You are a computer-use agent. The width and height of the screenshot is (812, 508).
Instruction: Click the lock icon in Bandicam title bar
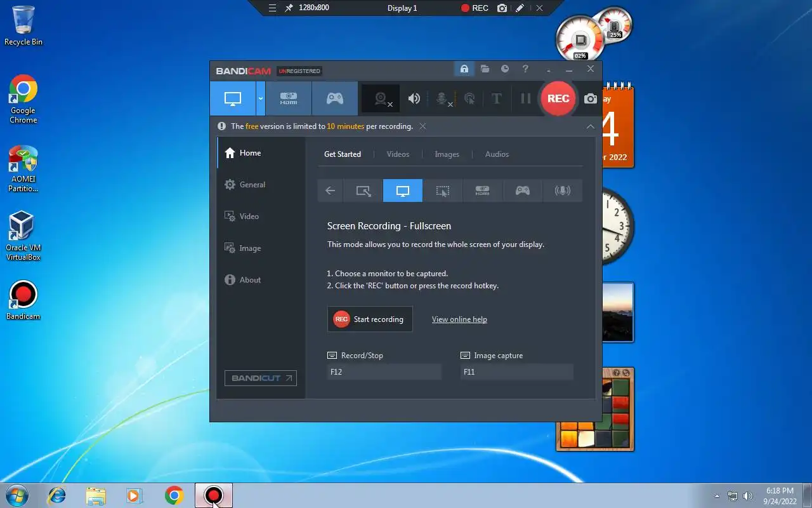[464, 69]
